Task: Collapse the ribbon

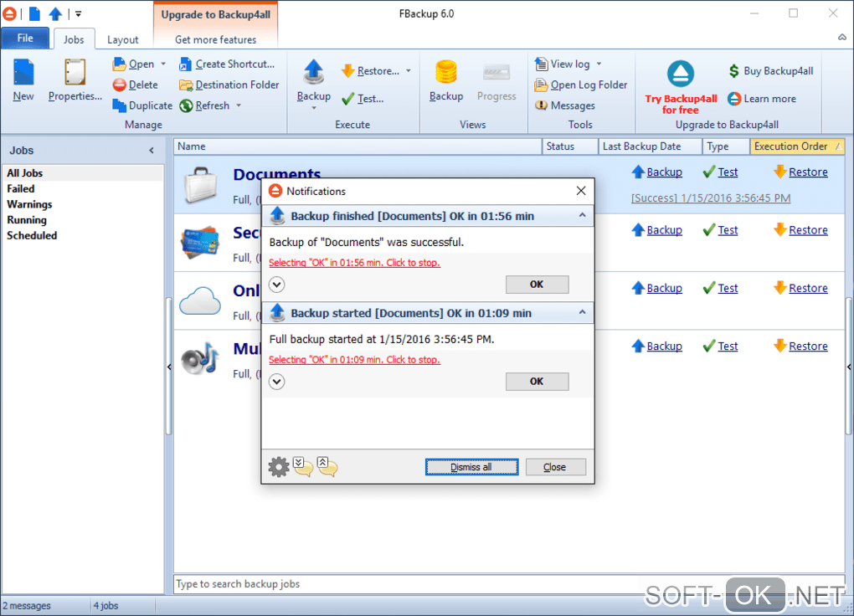Action: tap(842, 37)
